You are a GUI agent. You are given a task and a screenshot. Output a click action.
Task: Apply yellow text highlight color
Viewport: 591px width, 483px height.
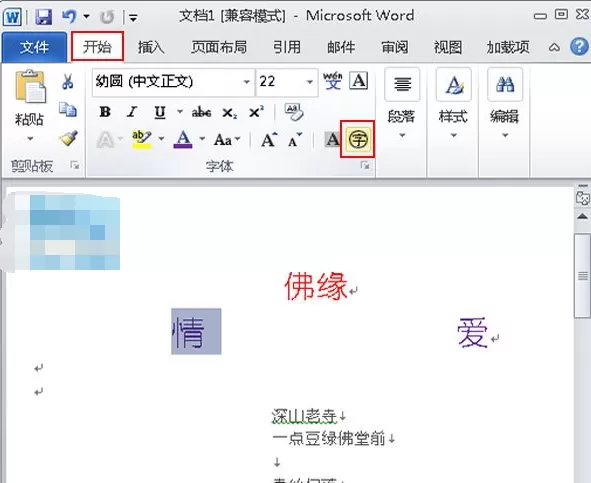(141, 140)
